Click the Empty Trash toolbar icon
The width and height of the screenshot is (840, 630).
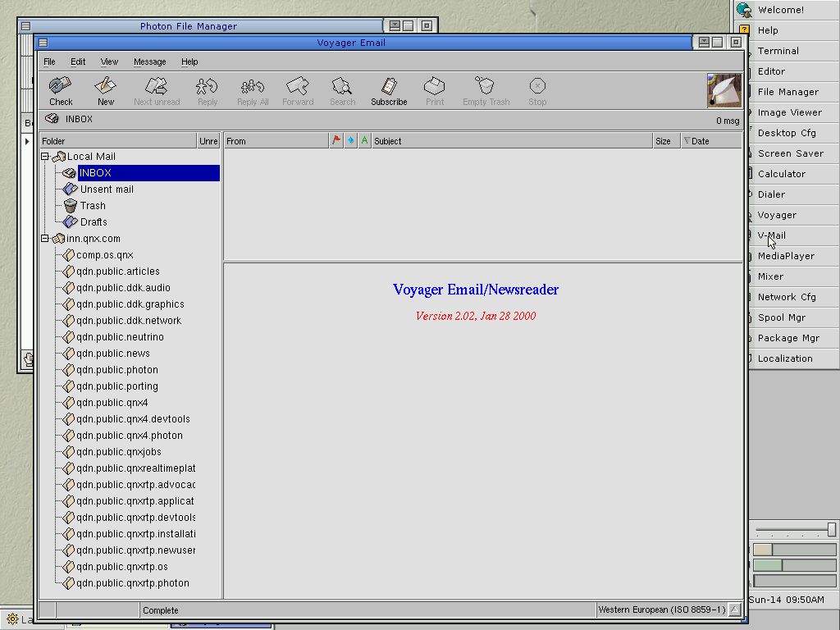tap(486, 90)
